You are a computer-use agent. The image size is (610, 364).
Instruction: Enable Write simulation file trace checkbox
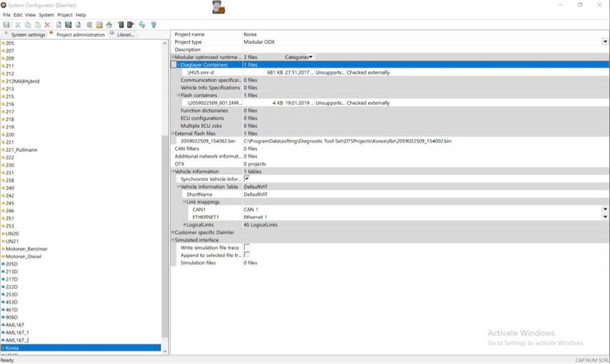246,247
